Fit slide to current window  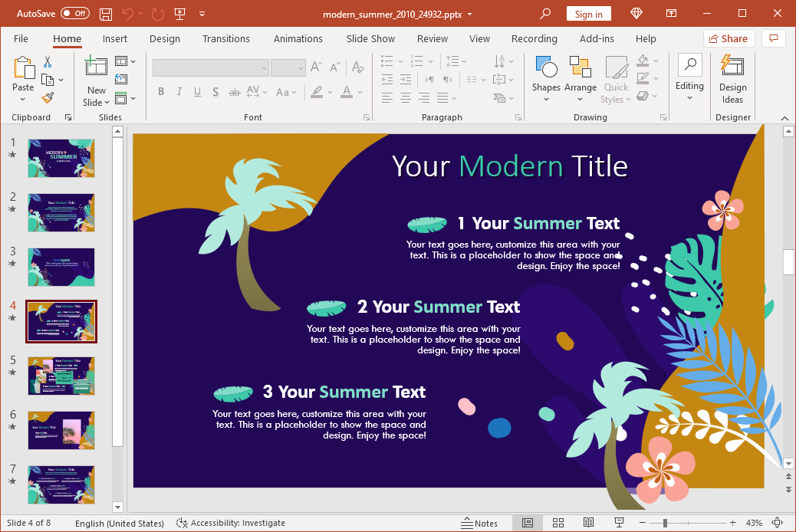777,523
